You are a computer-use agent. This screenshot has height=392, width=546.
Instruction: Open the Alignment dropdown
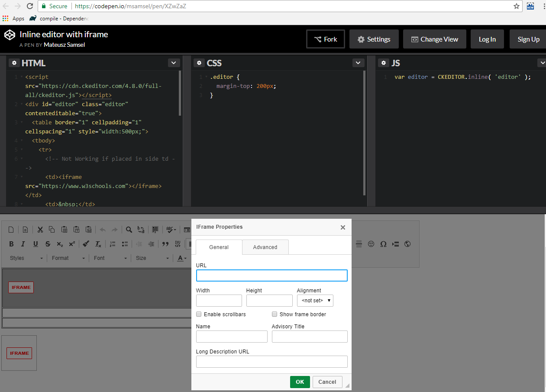pos(315,300)
